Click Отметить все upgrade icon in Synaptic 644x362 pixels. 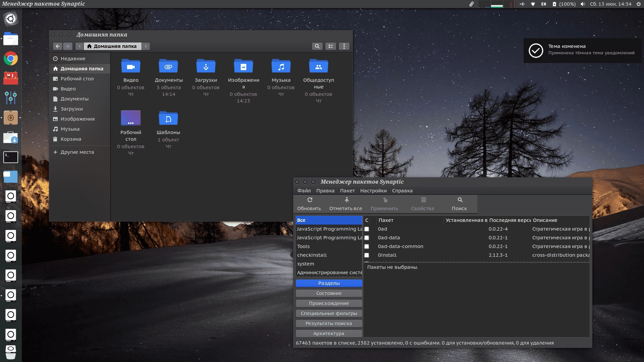346,200
